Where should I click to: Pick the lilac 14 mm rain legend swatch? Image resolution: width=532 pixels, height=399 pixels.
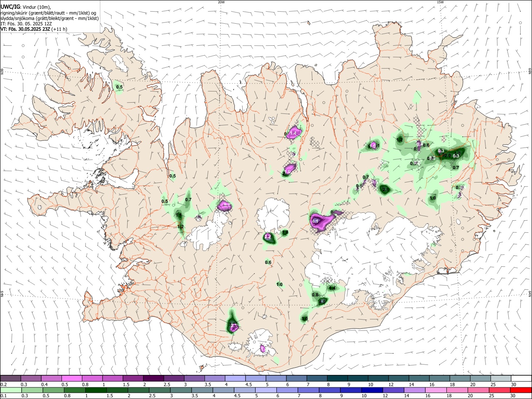point(414,390)
